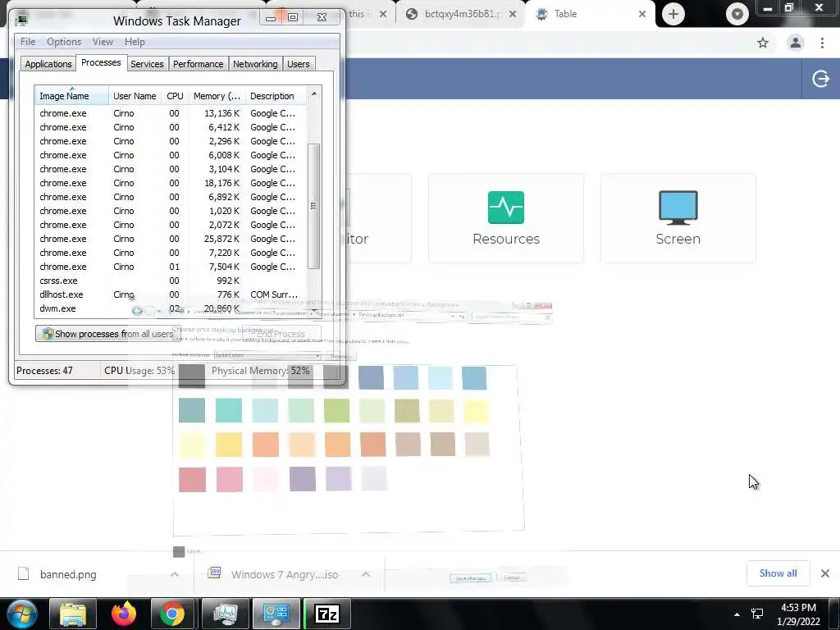Viewport: 840px width, 630px height.
Task: Click the banned.png file icon
Action: [x=23, y=573]
